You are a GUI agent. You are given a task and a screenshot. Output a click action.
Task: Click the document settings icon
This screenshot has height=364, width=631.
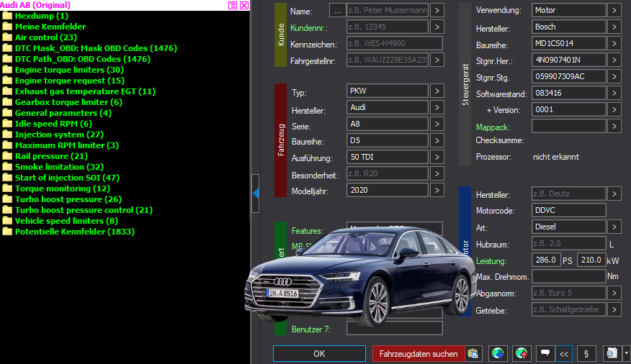[612, 353]
